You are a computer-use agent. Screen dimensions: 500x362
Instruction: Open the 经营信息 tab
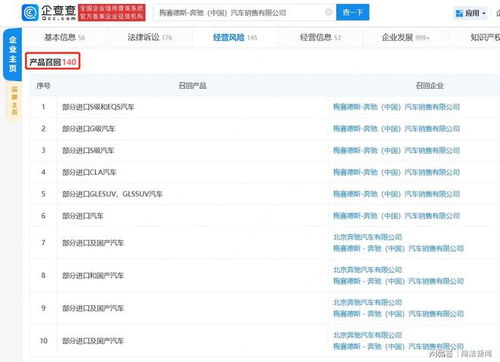[320, 37]
